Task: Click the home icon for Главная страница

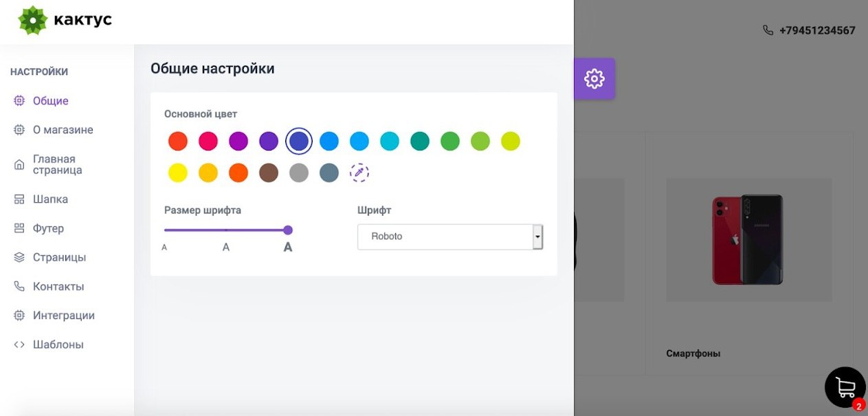Action: (19, 164)
